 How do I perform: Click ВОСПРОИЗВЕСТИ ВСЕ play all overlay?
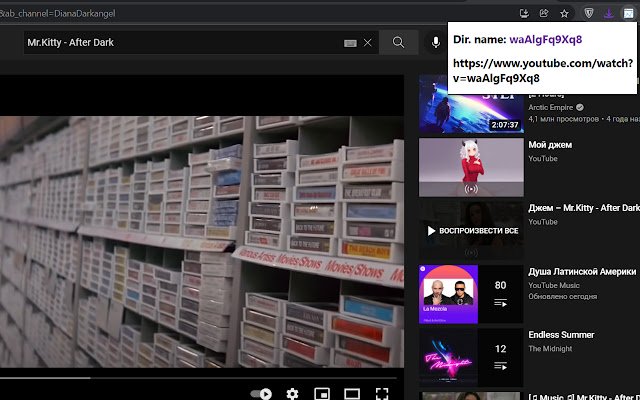pyautogui.click(x=471, y=231)
